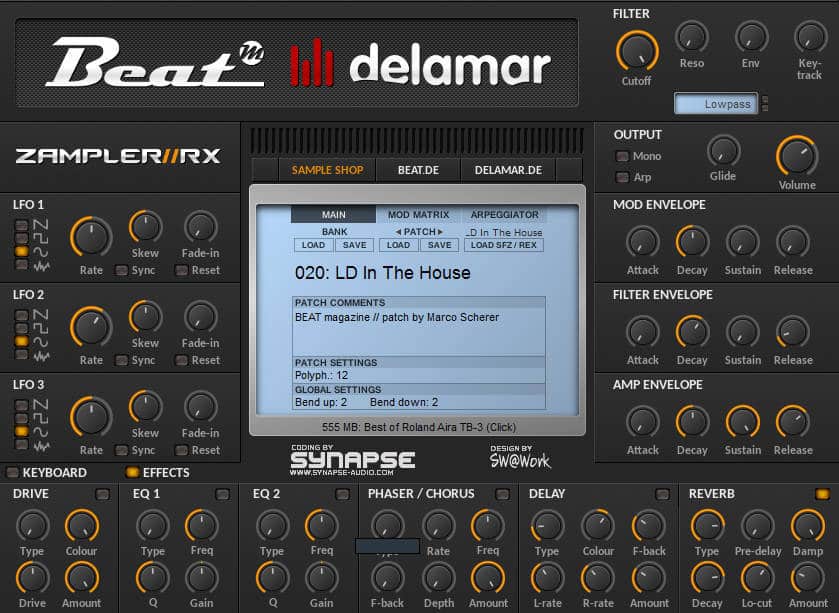Click the Delay F-back knob
The image size is (839, 613).
coord(649,526)
